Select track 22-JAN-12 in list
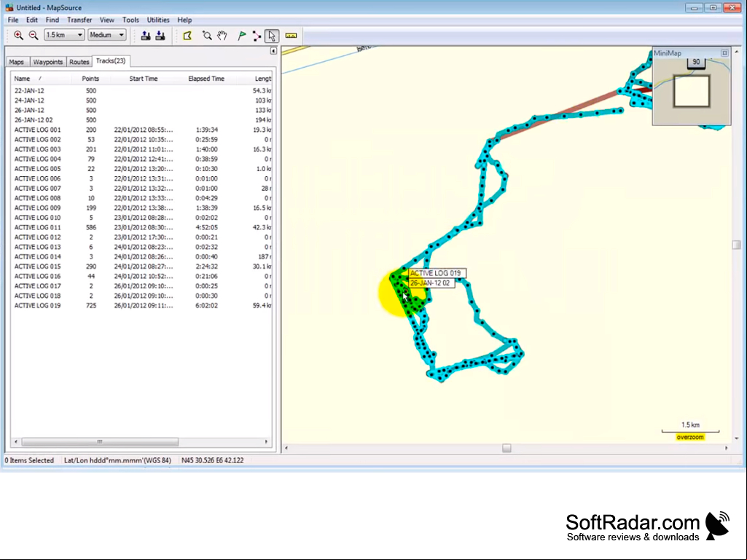747x560 pixels. coord(141,90)
